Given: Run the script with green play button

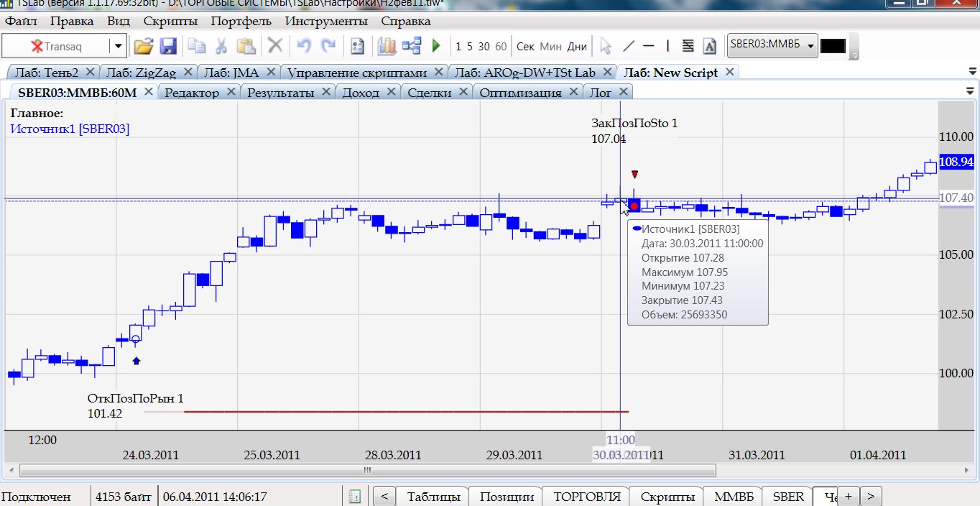Looking at the screenshot, I should [x=435, y=47].
